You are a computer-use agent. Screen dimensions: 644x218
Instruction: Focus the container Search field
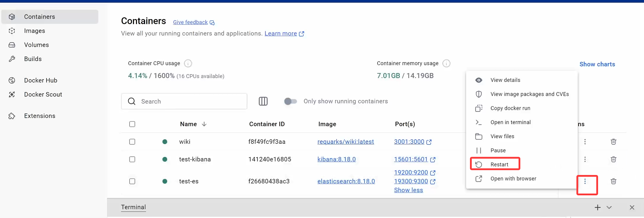tap(184, 101)
